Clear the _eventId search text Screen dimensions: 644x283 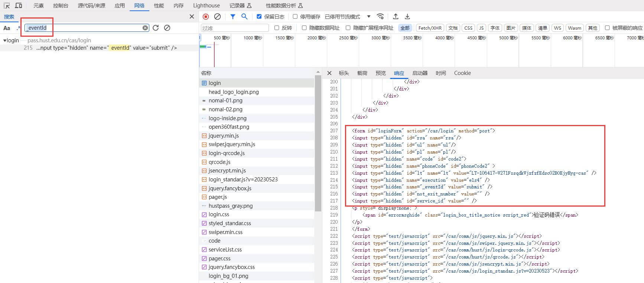[x=145, y=28]
